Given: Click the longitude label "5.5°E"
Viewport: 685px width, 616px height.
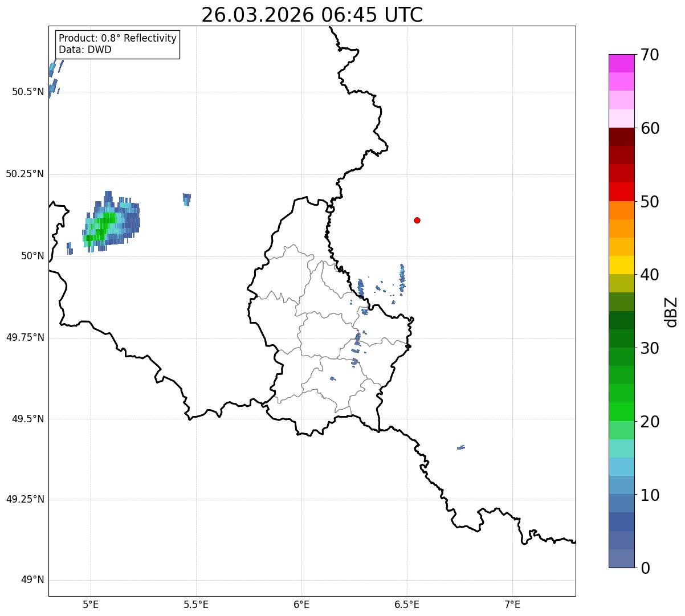Looking at the screenshot, I should [x=196, y=605].
